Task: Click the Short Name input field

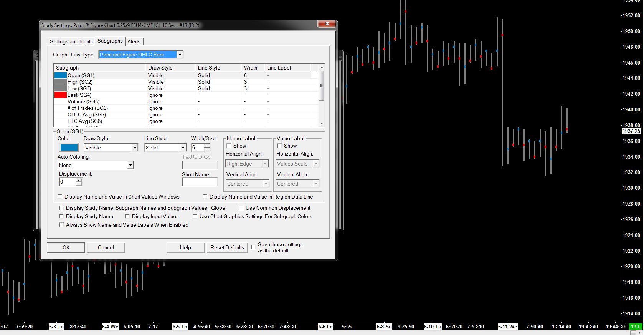Action: coord(200,182)
